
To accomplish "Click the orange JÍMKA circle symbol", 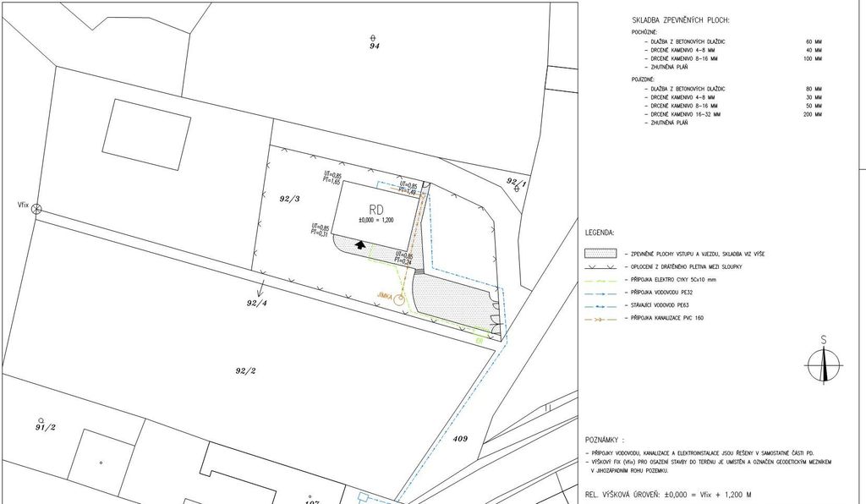I will pyautogui.click(x=399, y=298).
